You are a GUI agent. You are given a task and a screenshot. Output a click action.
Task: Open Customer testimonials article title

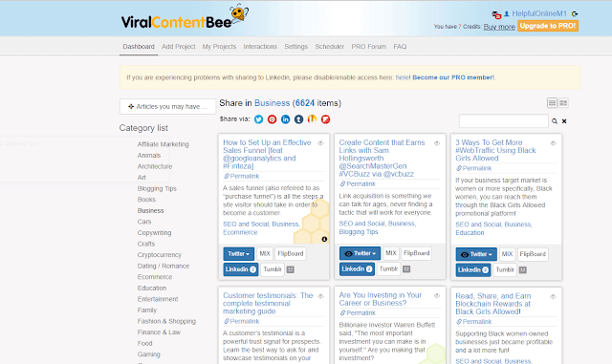click(268, 304)
